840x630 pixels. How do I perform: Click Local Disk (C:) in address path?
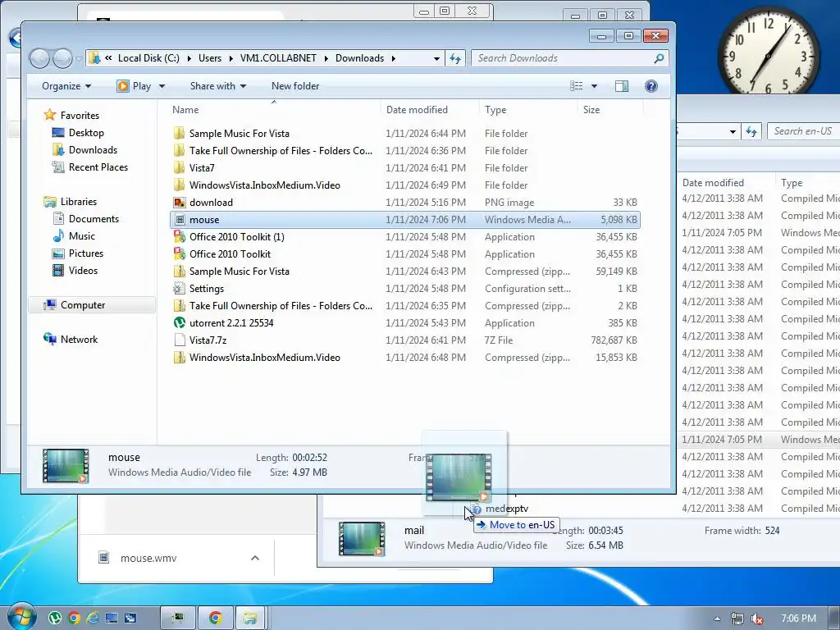pos(148,58)
